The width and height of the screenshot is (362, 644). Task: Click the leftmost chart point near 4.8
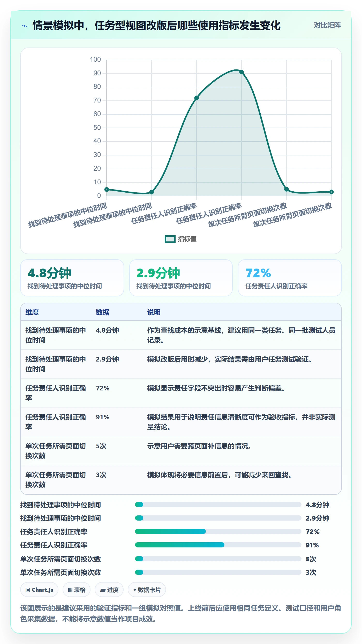coord(107,189)
